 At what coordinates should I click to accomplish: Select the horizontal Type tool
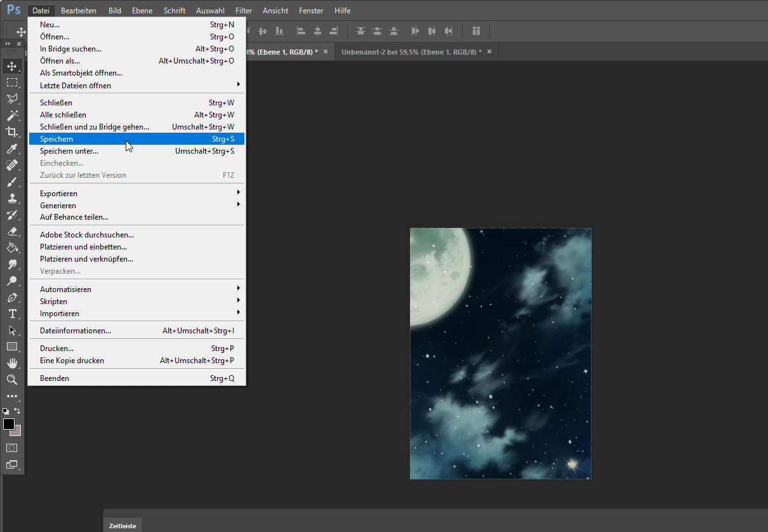(x=11, y=314)
